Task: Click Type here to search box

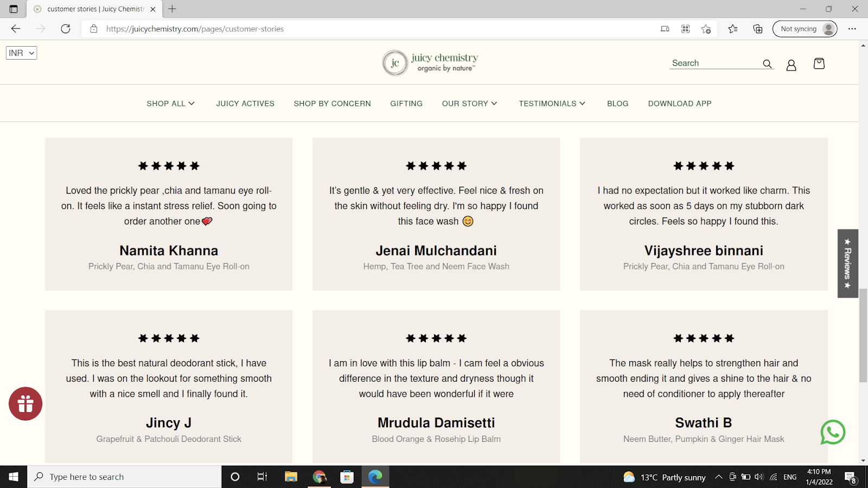Action: pyautogui.click(x=124, y=477)
